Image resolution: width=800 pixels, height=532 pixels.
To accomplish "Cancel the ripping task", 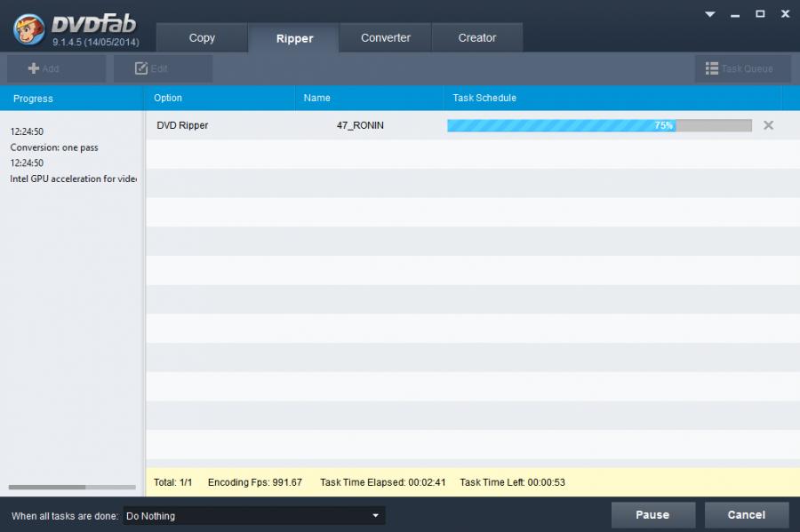I will pyautogui.click(x=747, y=515).
